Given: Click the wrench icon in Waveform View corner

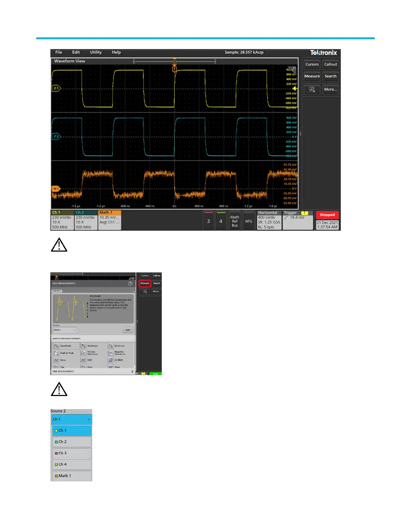Looking at the screenshot, I should click(293, 69).
